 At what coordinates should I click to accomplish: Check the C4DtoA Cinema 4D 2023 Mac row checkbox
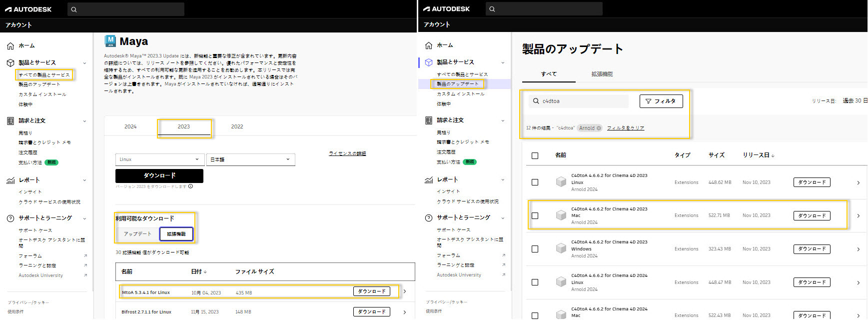[x=535, y=215]
